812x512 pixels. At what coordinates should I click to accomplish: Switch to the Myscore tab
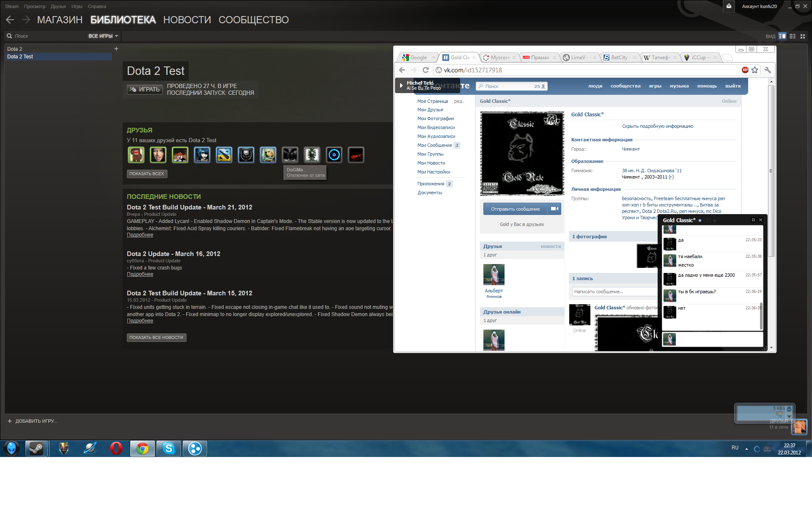499,58
